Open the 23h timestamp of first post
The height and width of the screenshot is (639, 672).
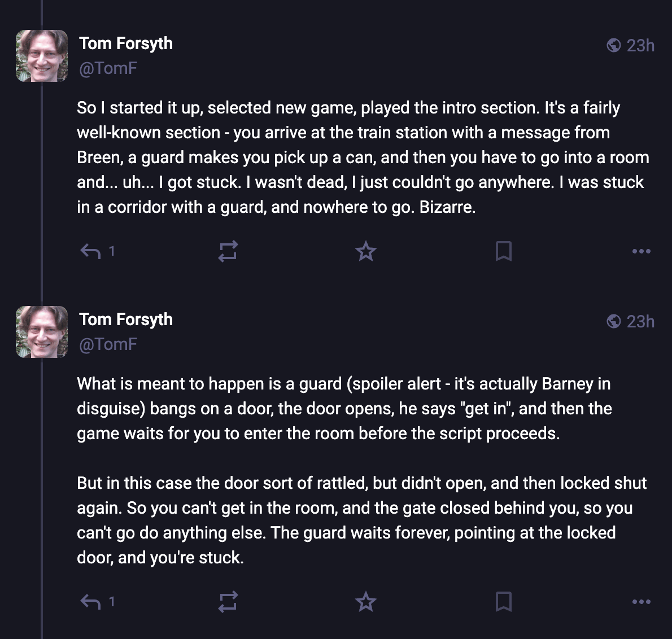(640, 45)
